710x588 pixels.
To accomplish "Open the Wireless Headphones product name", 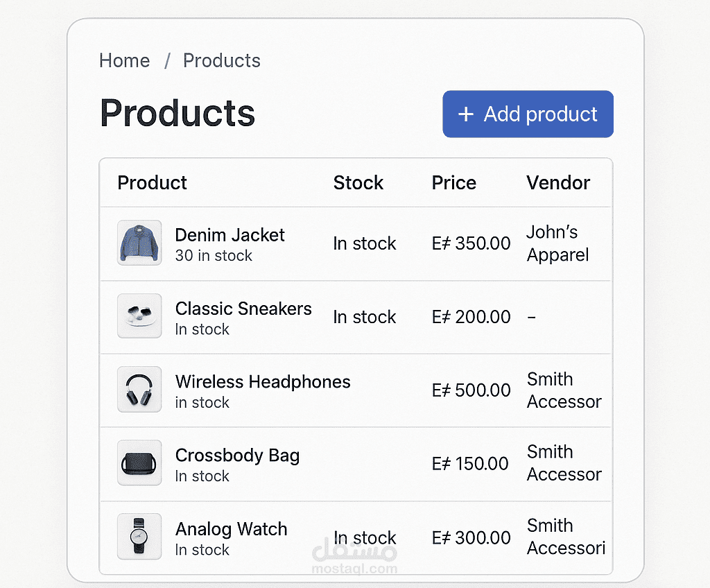I will pyautogui.click(x=263, y=382).
